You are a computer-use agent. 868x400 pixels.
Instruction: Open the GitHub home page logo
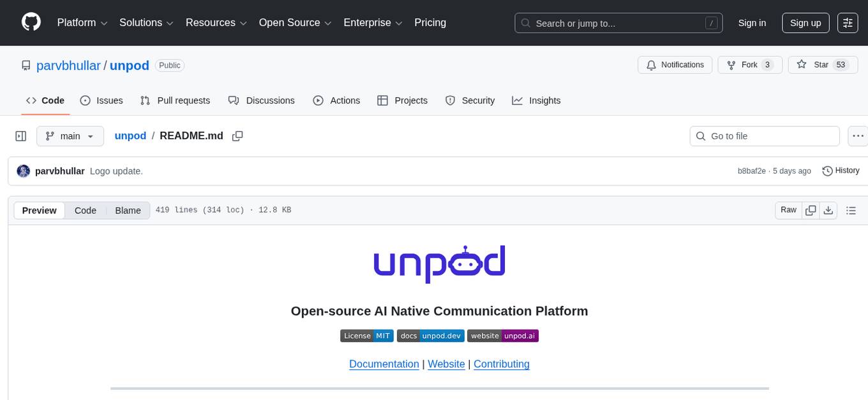coord(31,22)
